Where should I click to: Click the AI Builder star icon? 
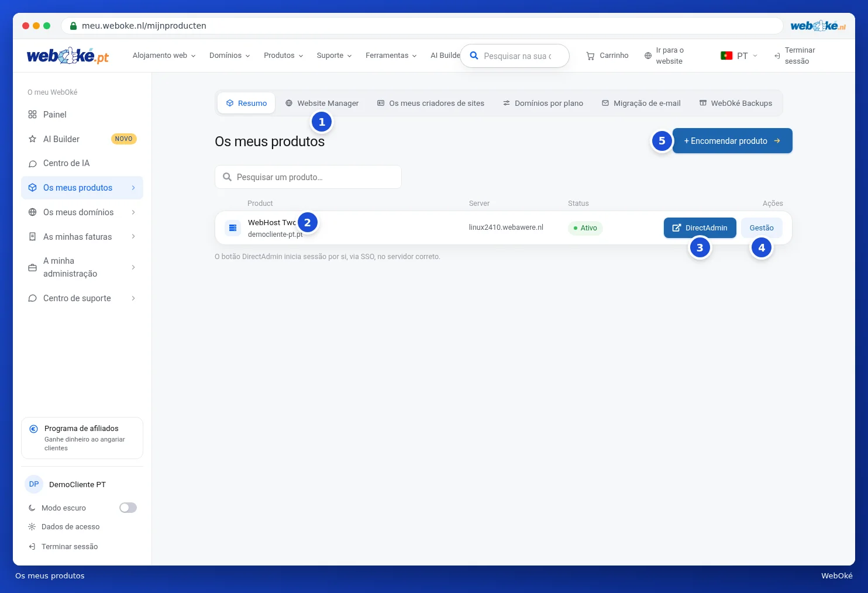(x=32, y=139)
